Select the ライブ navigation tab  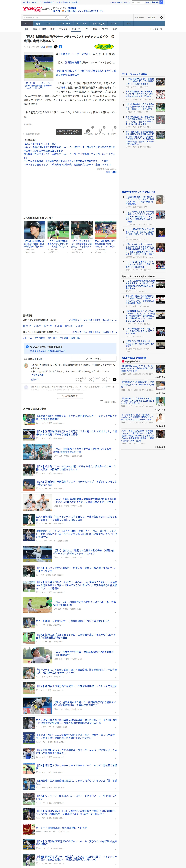pos(49,24)
